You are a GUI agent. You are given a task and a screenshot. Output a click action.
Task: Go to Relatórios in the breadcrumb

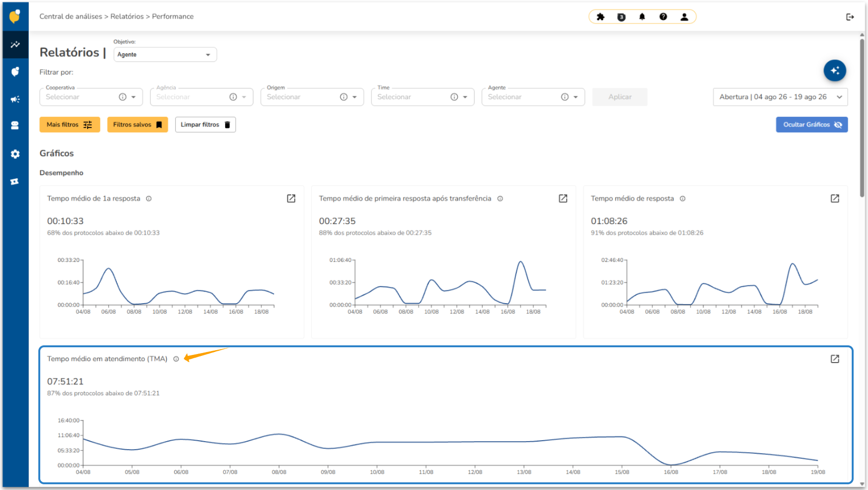pos(127,16)
